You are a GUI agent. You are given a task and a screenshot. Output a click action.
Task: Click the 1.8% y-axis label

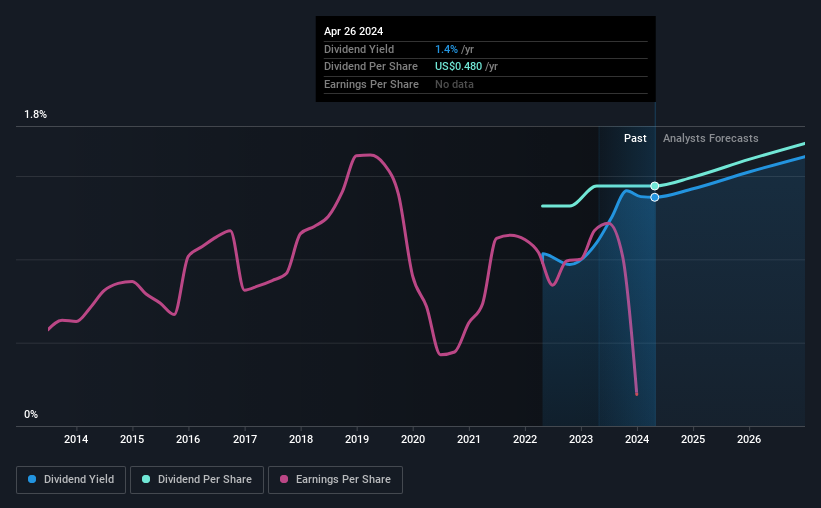(36, 114)
